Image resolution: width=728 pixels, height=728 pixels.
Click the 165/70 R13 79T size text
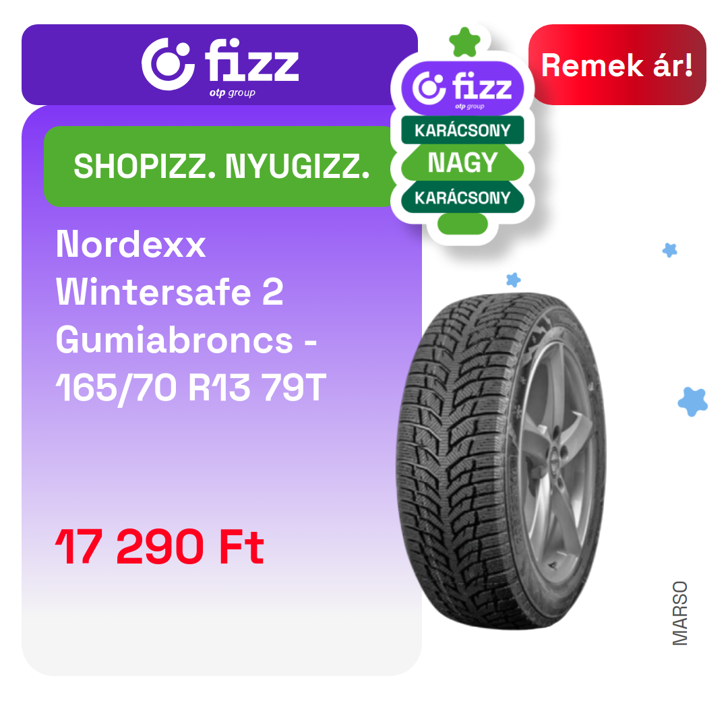(x=191, y=388)
